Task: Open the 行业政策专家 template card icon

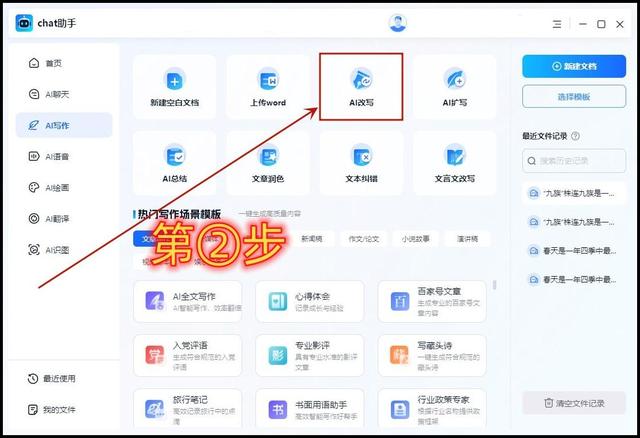Action: point(400,409)
